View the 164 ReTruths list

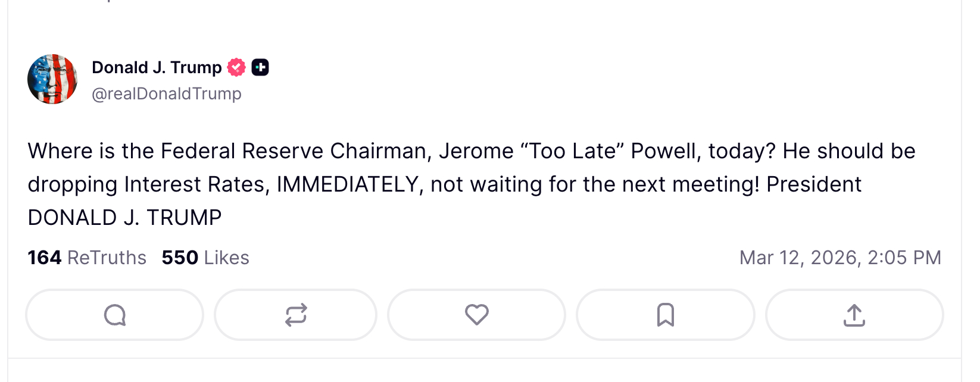[x=87, y=258]
